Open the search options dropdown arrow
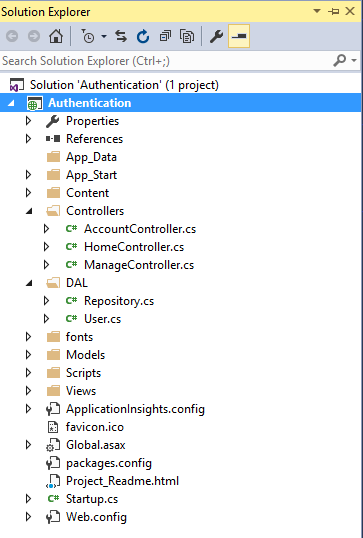 click(x=354, y=61)
